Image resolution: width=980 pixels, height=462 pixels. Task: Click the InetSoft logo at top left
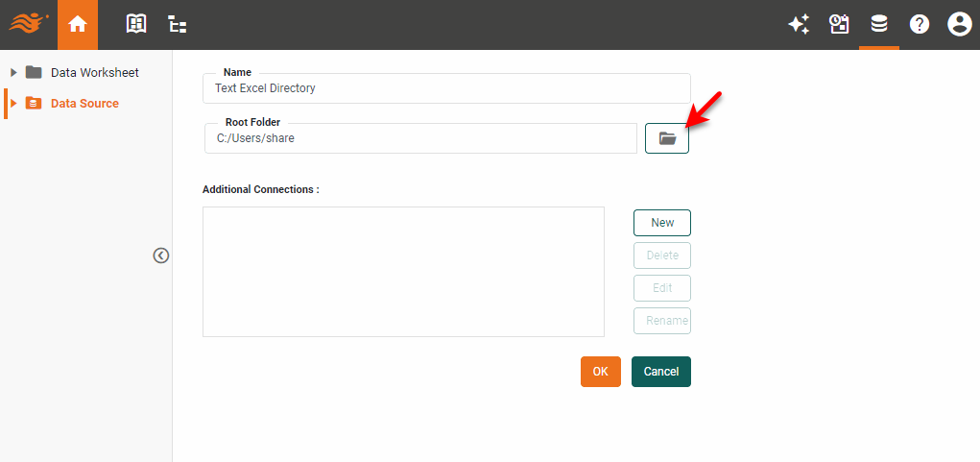pos(29,22)
